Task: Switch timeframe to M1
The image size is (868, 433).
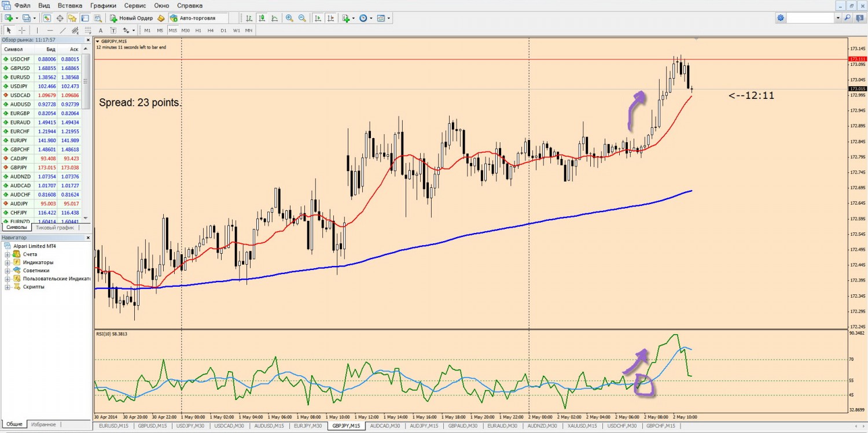Action: (148, 30)
